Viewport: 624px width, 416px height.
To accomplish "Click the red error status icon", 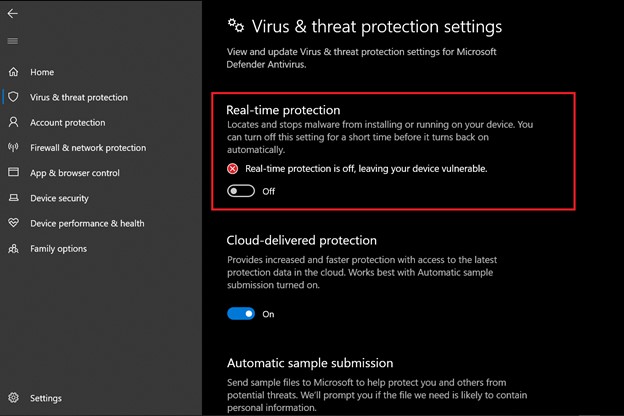I will click(x=232, y=169).
